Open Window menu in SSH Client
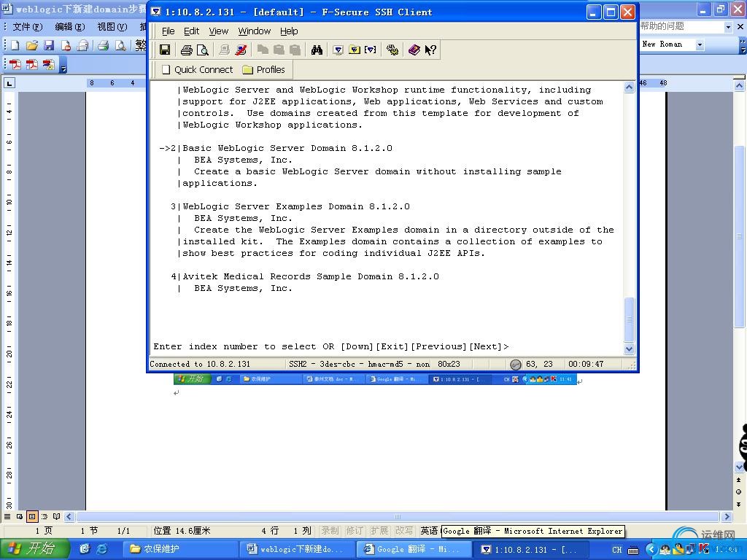Viewport: 747px width, 560px height. (255, 31)
